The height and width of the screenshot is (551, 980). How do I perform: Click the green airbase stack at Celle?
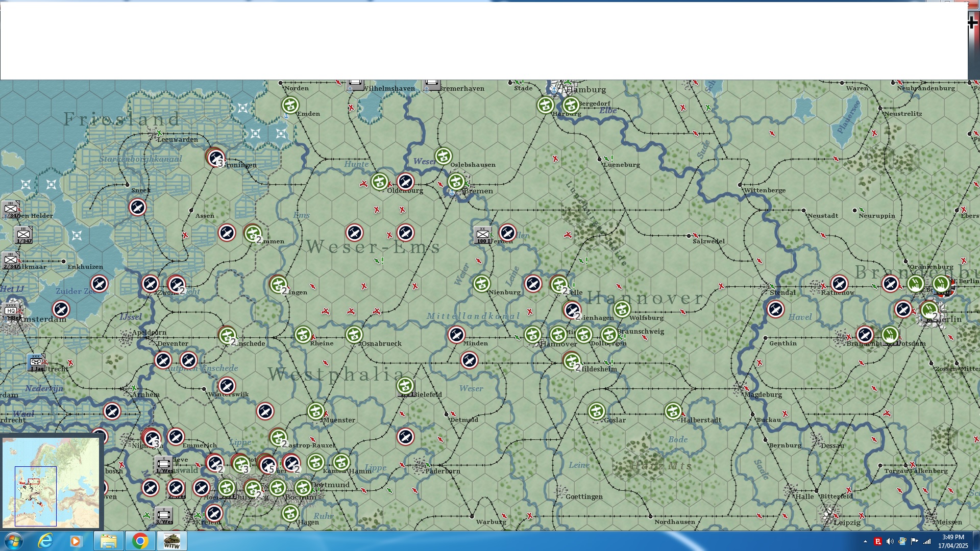pos(559,285)
